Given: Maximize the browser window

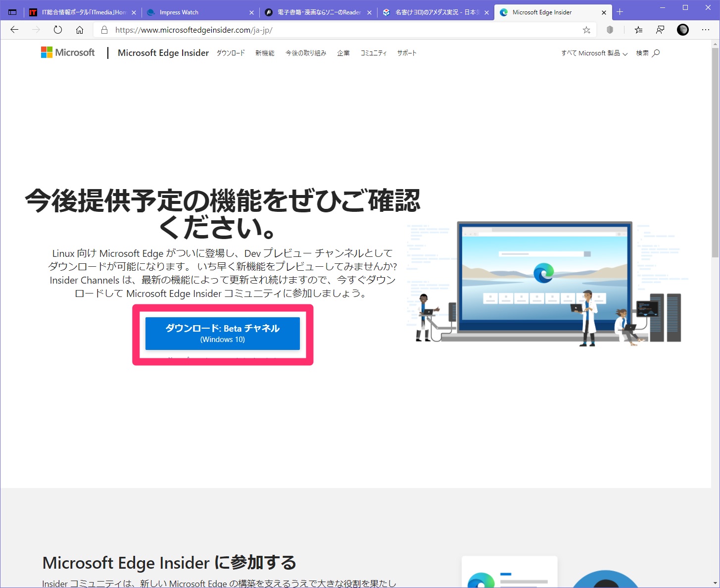Looking at the screenshot, I should click(x=685, y=7).
